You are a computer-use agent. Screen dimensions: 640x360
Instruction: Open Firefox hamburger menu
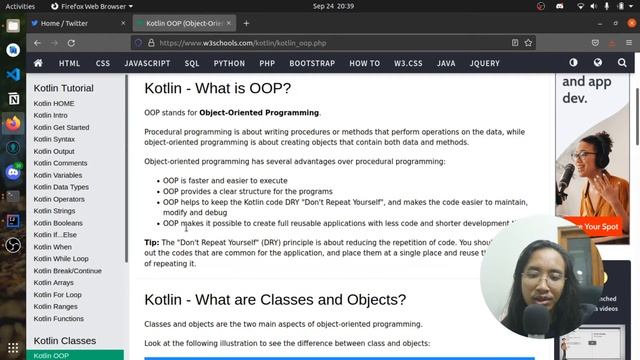[629, 43]
